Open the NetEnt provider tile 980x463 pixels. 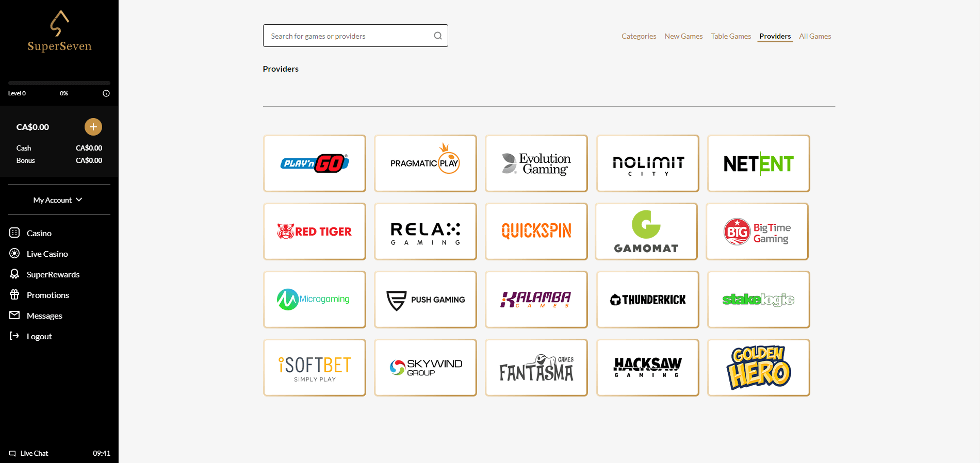click(x=759, y=163)
